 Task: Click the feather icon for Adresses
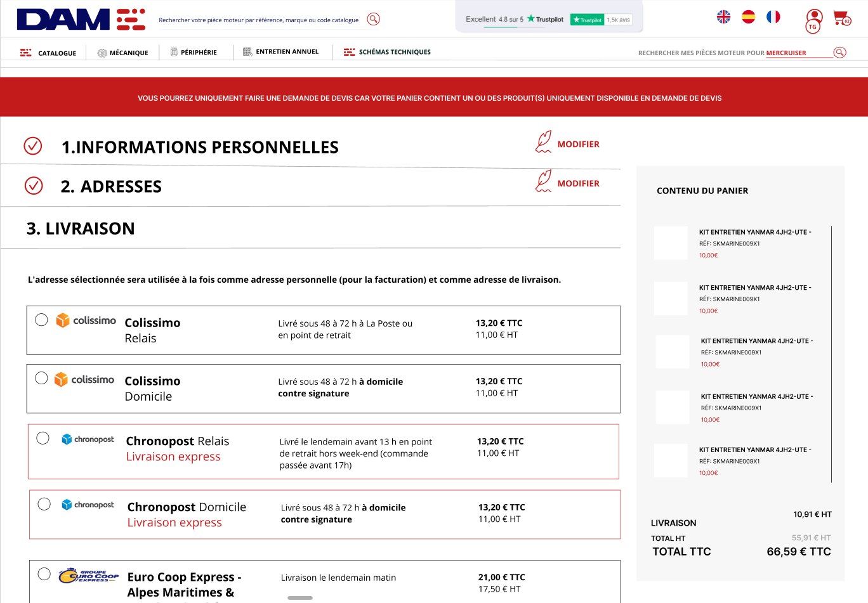(x=543, y=181)
